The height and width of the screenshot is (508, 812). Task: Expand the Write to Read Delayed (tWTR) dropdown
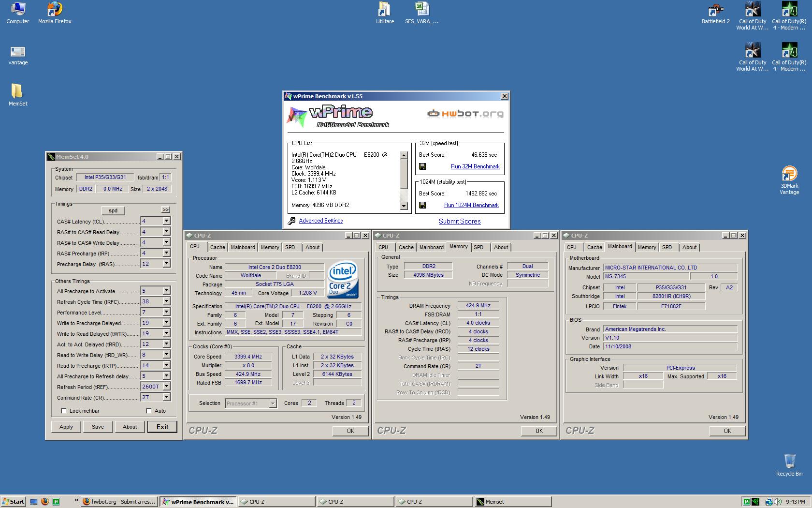[166, 333]
